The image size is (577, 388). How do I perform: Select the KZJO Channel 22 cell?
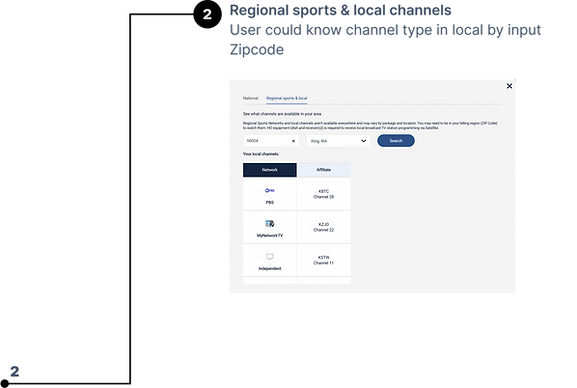pos(324,227)
